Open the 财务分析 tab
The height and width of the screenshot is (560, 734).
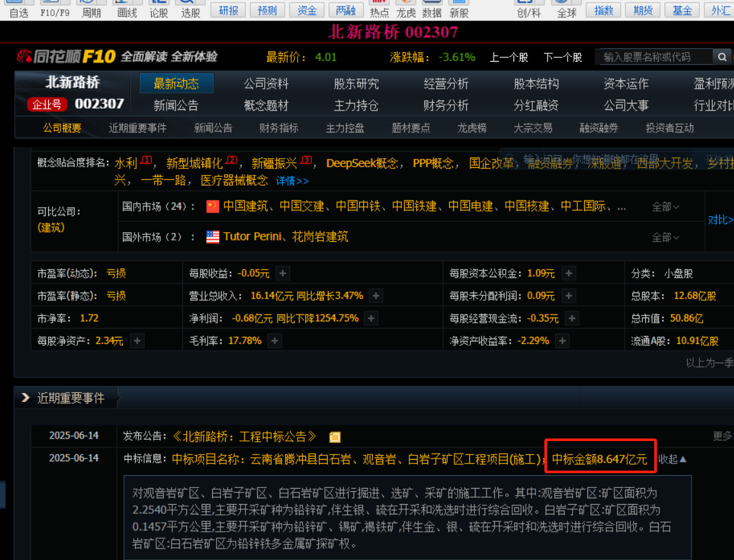pos(446,105)
